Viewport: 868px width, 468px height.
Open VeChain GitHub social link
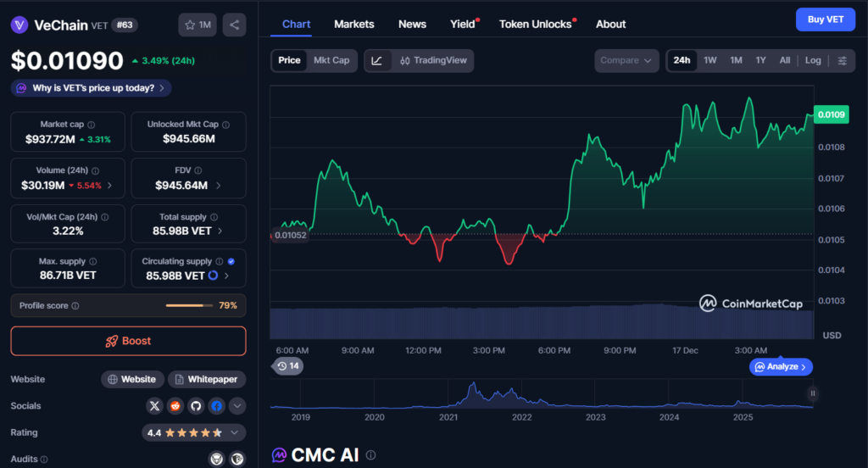click(196, 406)
